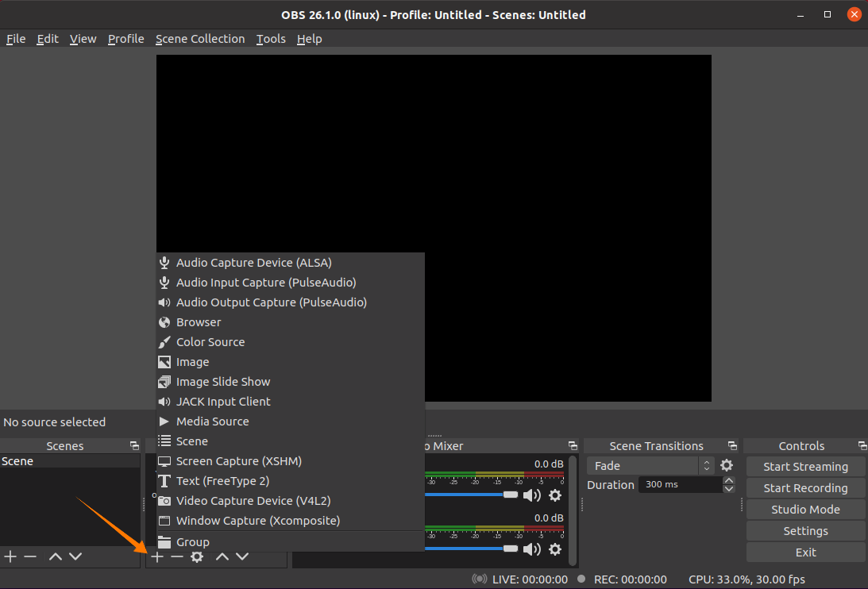
Task: Undock the Scenes panel
Action: pos(134,445)
